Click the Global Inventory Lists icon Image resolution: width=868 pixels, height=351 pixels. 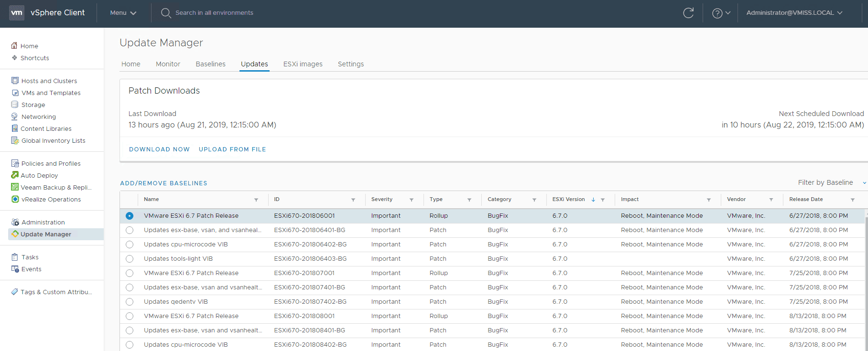pos(15,140)
